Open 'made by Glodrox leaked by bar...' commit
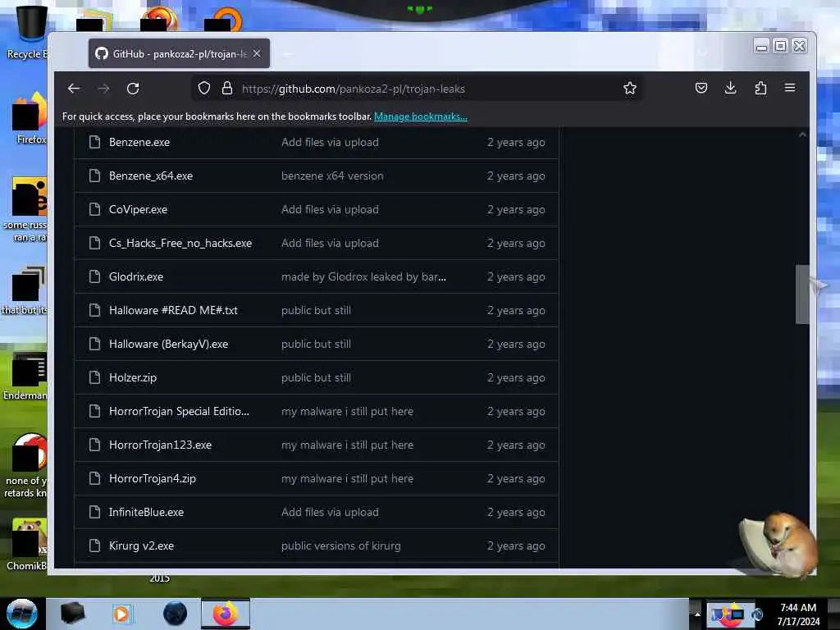 click(363, 277)
